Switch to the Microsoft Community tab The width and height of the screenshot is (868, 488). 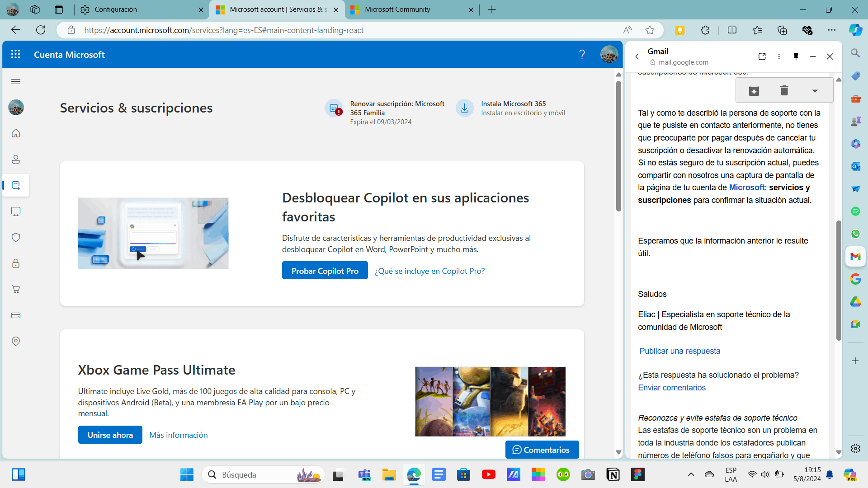coord(397,9)
